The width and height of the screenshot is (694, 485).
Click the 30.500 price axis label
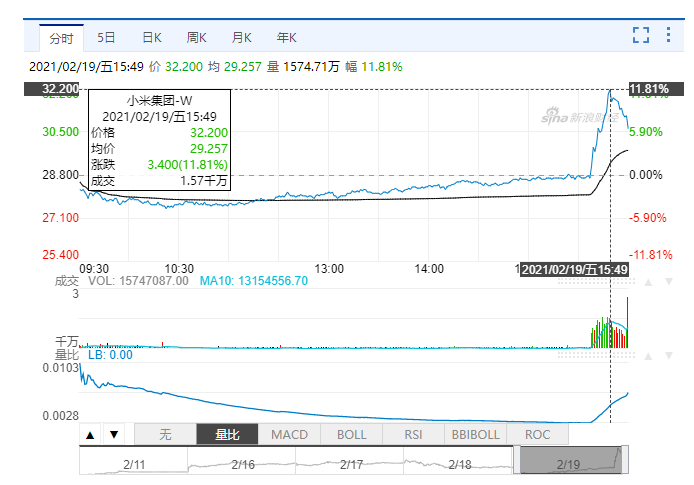[61, 132]
